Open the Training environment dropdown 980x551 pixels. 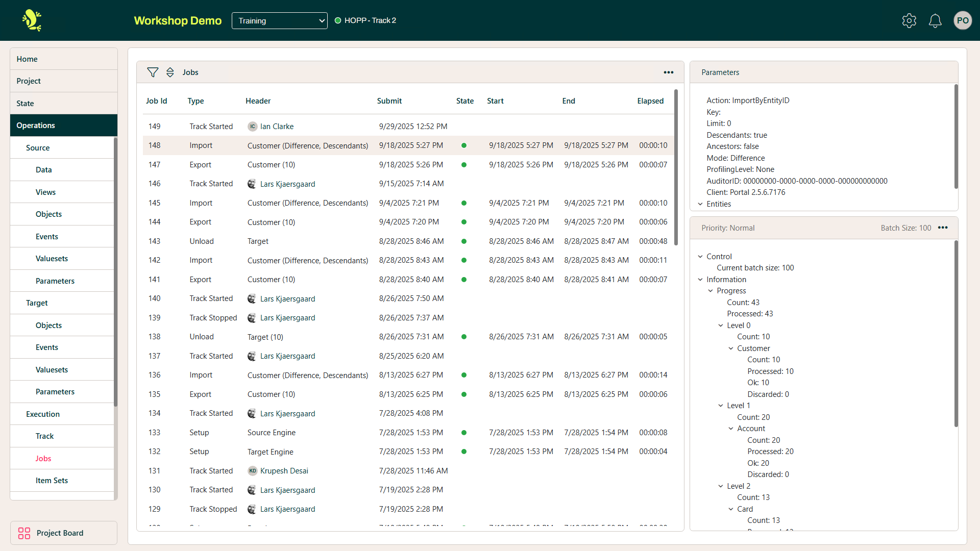pos(279,20)
